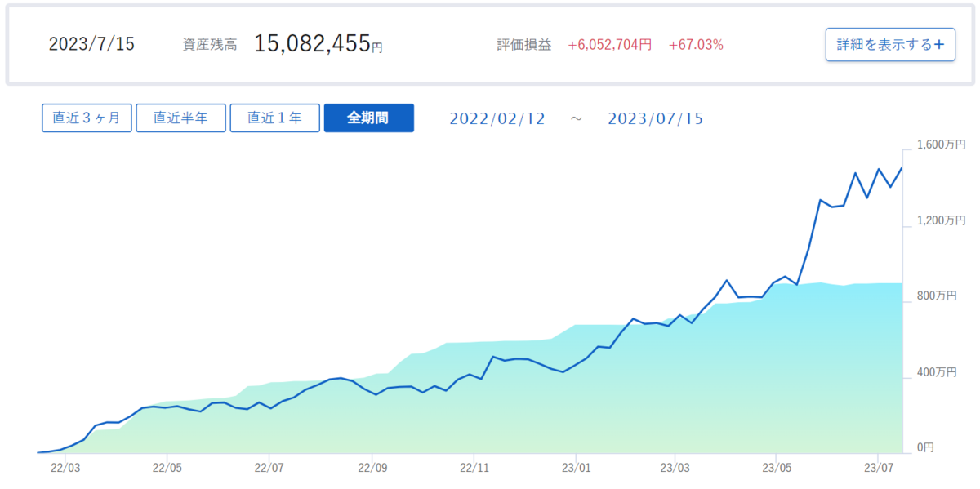Click the gain percentage +67.03%
The image size is (980, 489).
[x=696, y=45]
